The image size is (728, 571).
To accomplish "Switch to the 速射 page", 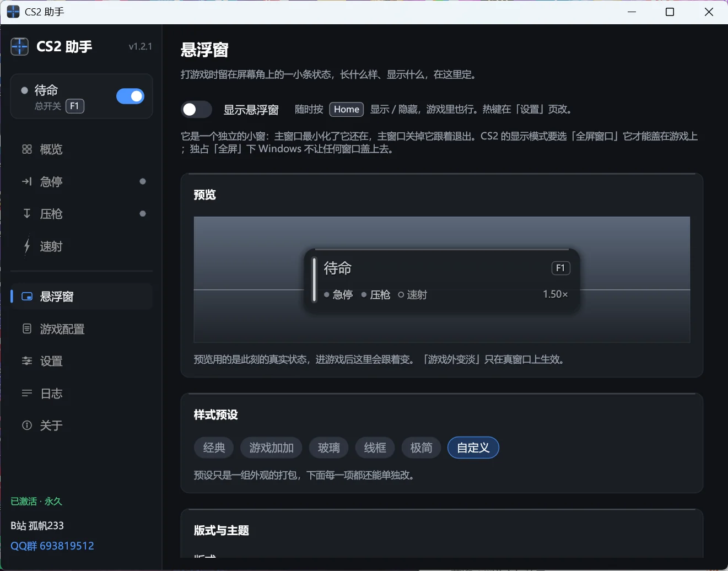I will pos(82,246).
